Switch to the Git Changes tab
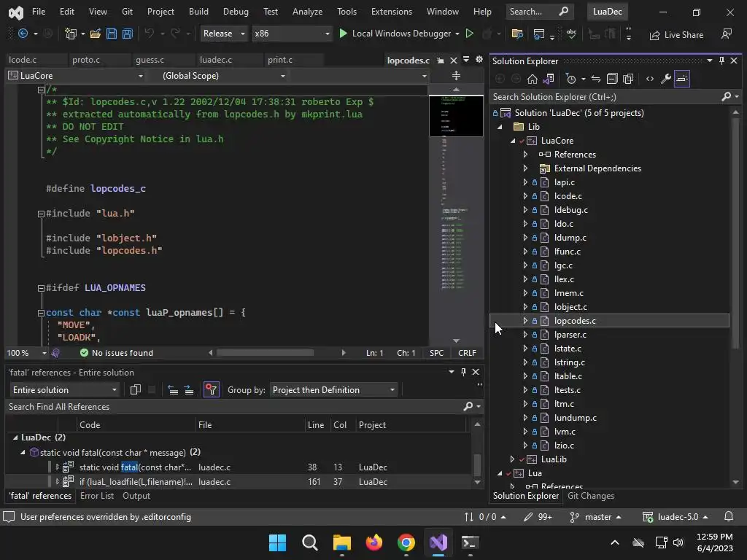This screenshot has width=747, height=560. 591,496
